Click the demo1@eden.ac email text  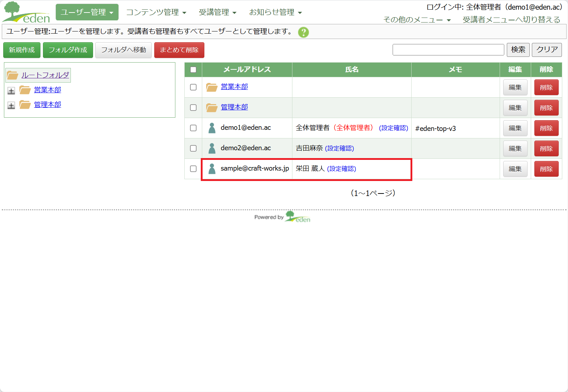point(246,127)
